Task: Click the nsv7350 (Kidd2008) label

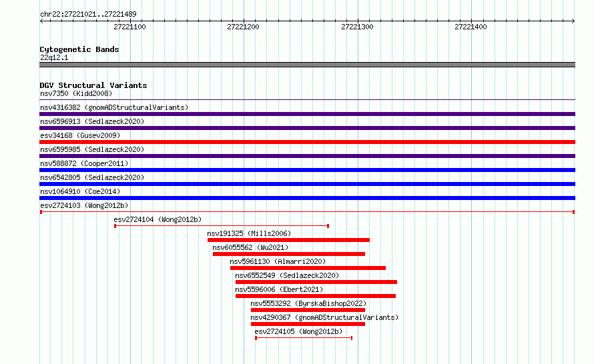Action: click(76, 93)
